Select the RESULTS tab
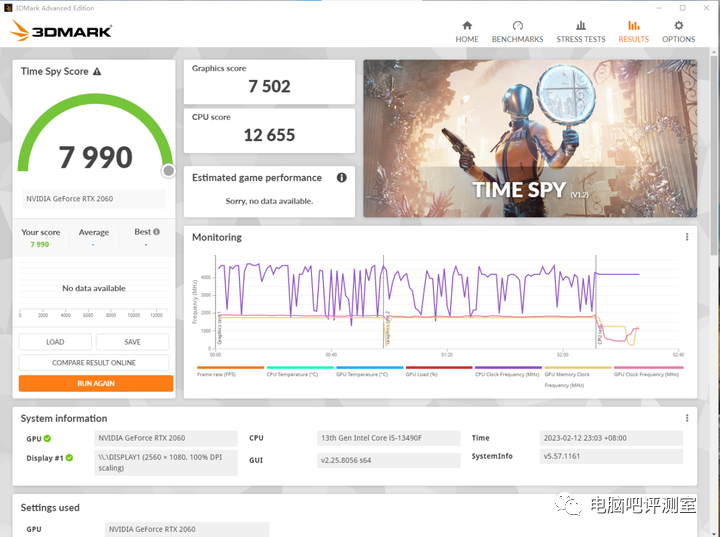Viewport: 720px width, 537px height. click(x=633, y=32)
